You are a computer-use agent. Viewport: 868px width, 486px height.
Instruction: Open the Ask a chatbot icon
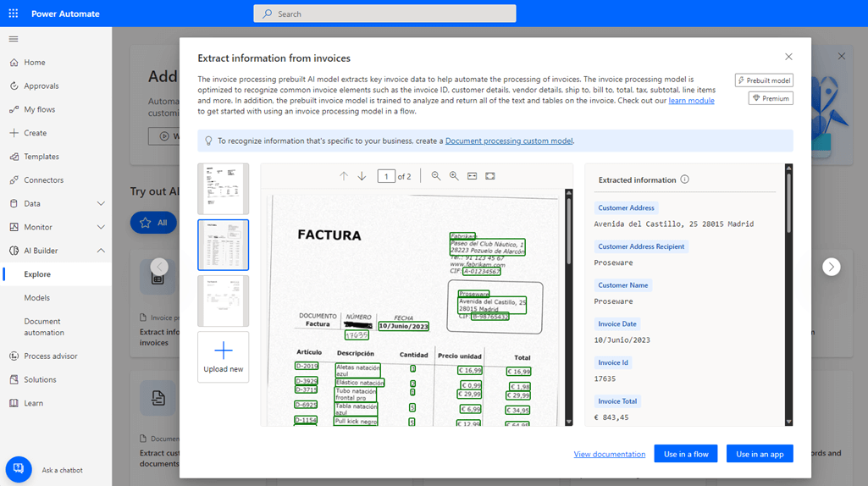coord(19,469)
